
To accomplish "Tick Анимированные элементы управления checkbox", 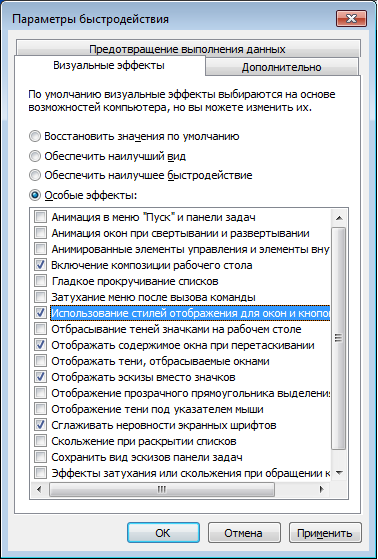I will click(x=40, y=249).
